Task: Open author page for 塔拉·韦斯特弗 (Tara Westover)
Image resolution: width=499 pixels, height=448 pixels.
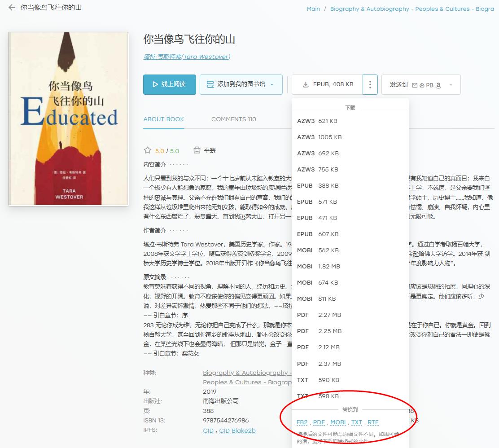Action: 187,57
